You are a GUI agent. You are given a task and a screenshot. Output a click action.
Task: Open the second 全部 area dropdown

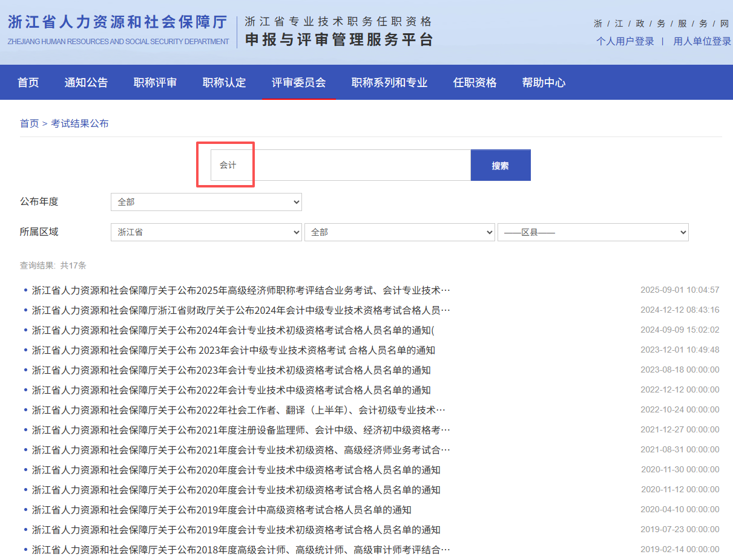(399, 232)
